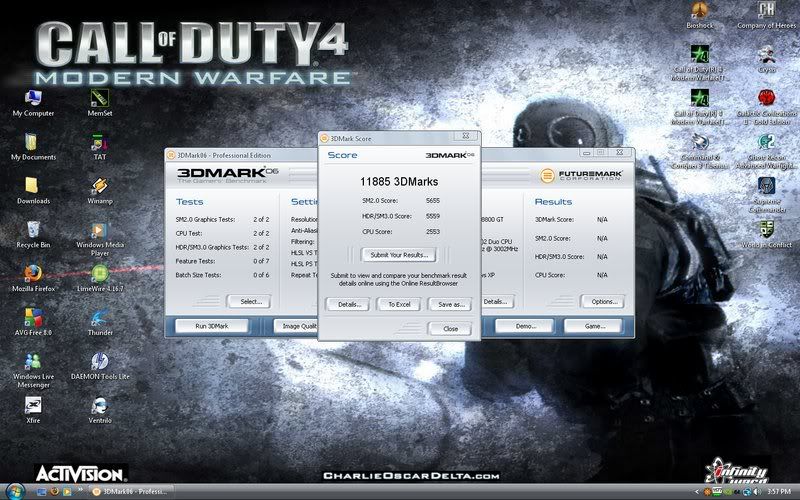Click Save as in the score dialog

point(450,304)
